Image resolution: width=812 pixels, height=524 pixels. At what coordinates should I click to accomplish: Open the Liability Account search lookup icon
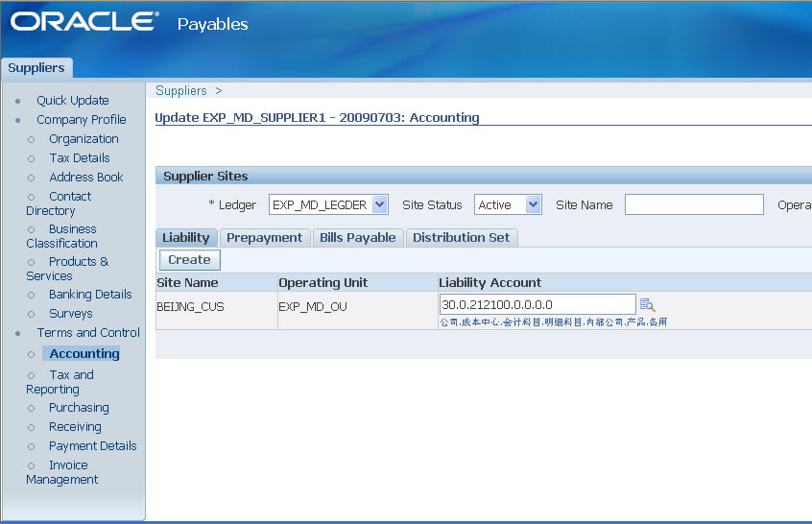point(647,305)
